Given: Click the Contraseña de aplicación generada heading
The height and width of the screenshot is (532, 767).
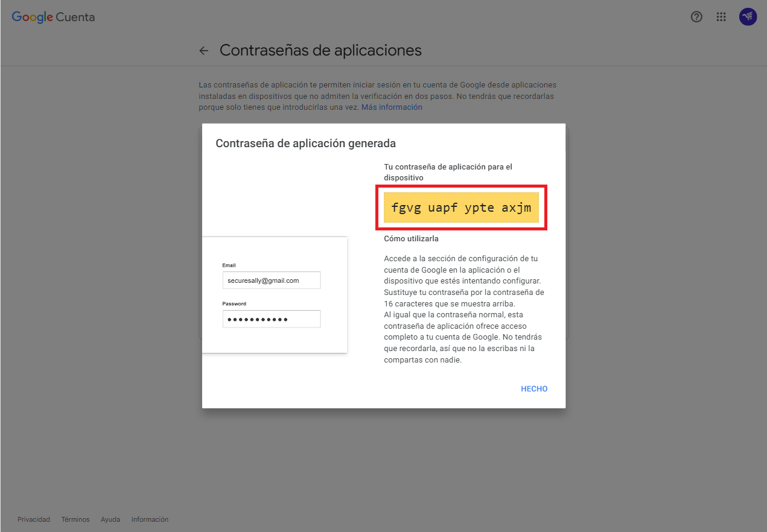Looking at the screenshot, I should (305, 144).
